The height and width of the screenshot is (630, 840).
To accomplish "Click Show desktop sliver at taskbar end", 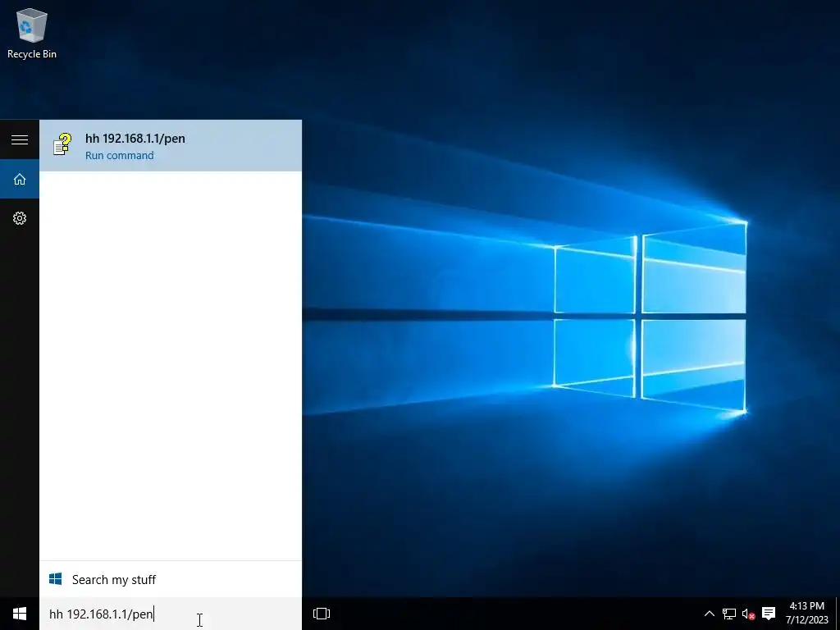I will [x=838, y=614].
